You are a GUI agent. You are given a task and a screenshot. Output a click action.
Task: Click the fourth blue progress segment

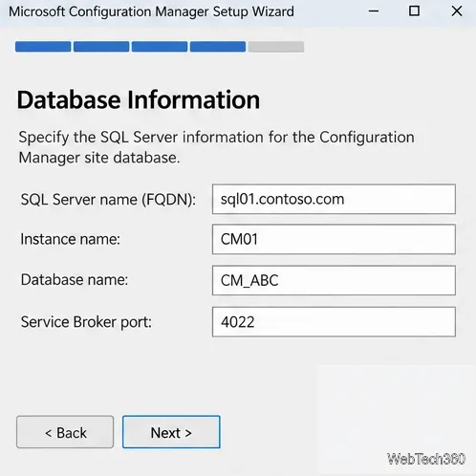(x=218, y=47)
